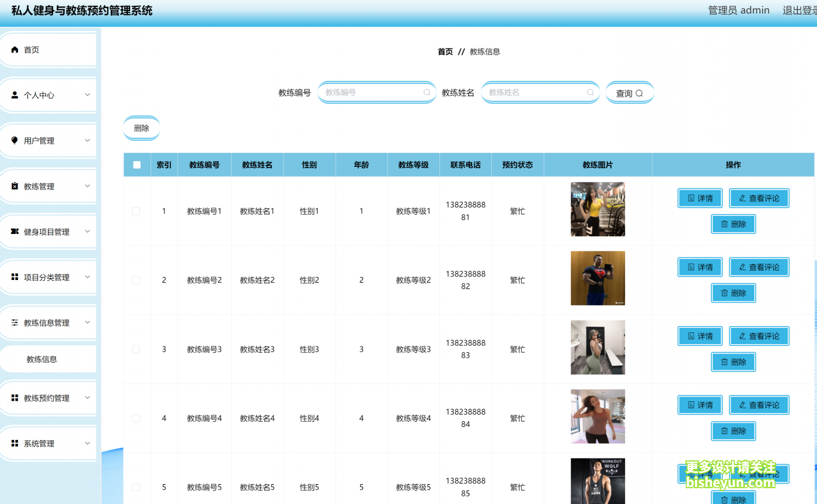Click the person icon next to 个人中心
This screenshot has height=504, width=817.
pos(15,94)
